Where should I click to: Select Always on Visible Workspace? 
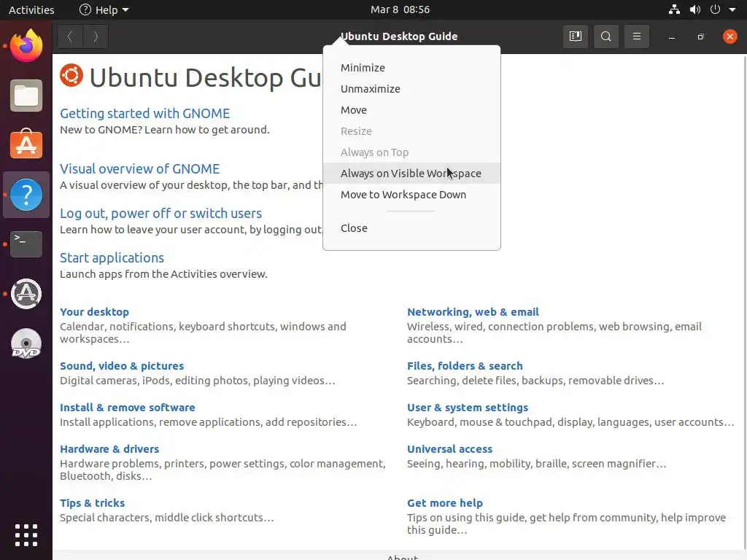[x=411, y=174]
